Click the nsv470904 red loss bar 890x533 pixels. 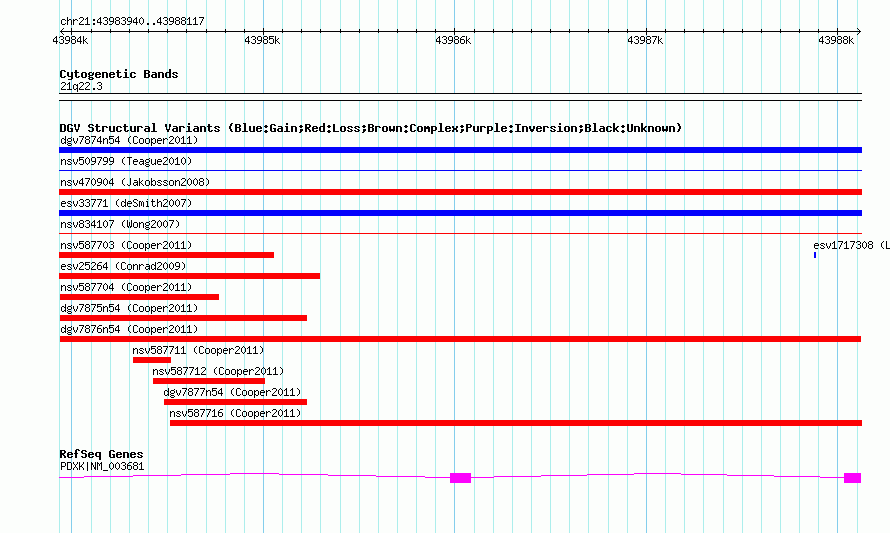point(460,192)
